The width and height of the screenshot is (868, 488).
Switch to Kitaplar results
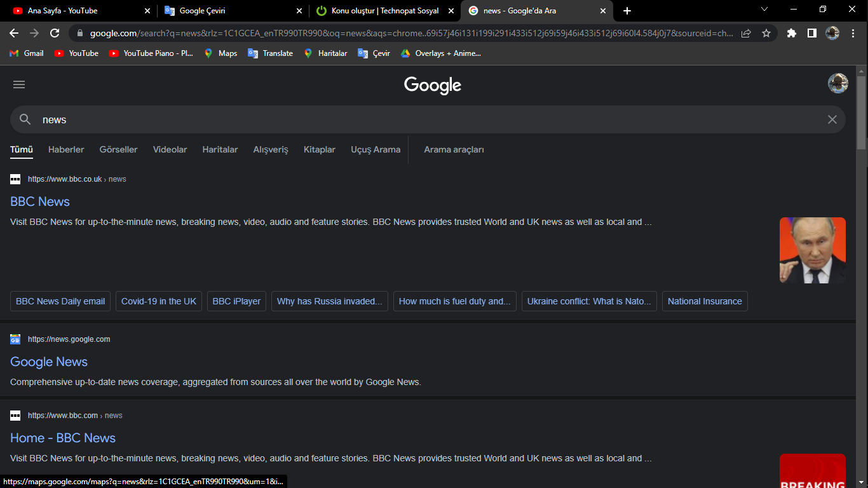click(320, 150)
